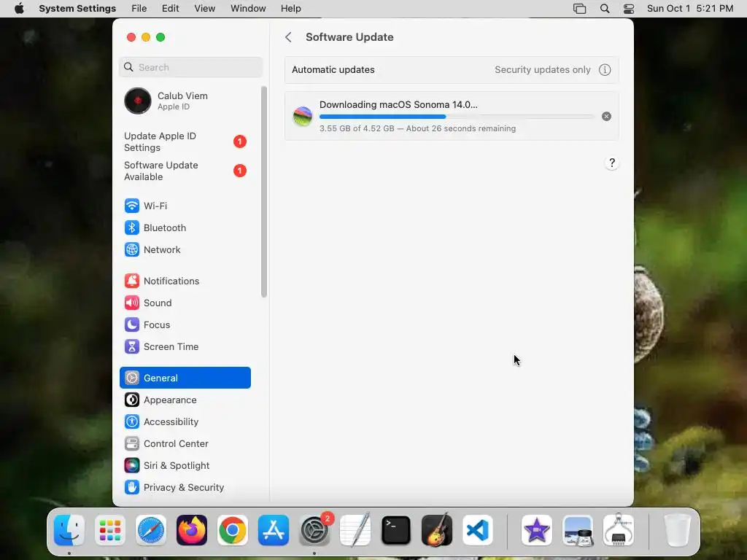The image size is (747, 560).
Task: Open Software Update Available notice
Action: point(185,171)
